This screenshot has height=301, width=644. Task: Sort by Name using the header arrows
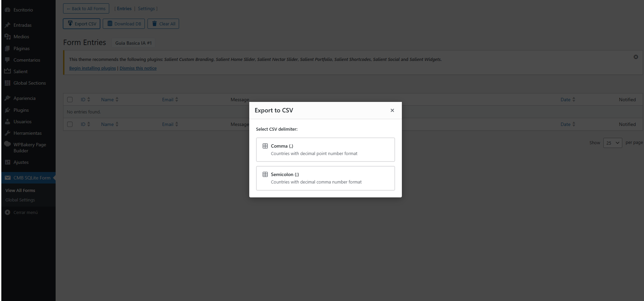[117, 100]
